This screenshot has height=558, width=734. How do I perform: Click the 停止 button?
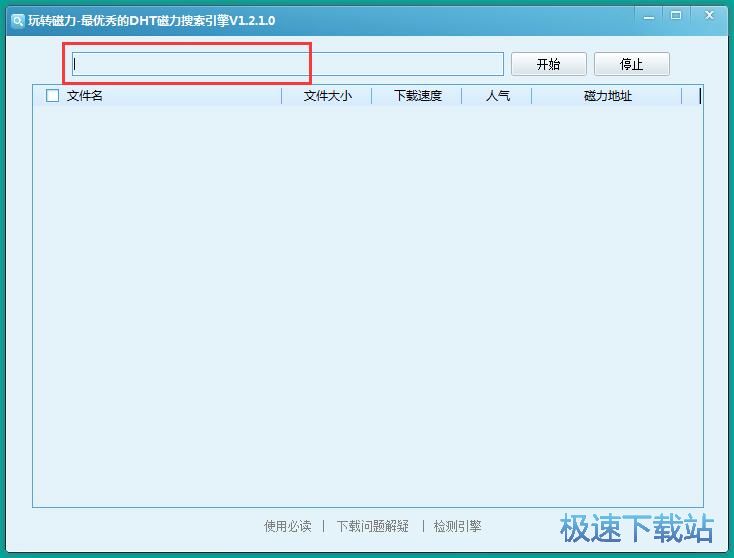point(631,64)
